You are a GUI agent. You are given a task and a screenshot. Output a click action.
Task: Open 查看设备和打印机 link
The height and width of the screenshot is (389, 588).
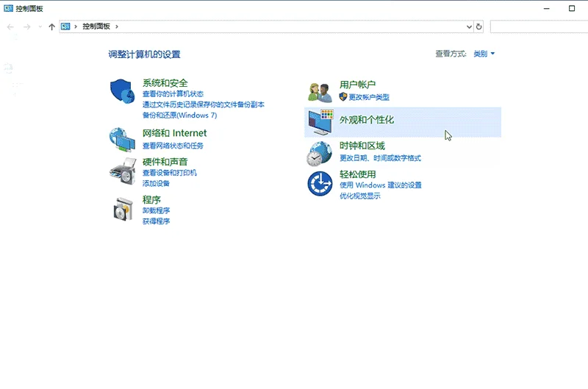click(x=170, y=173)
